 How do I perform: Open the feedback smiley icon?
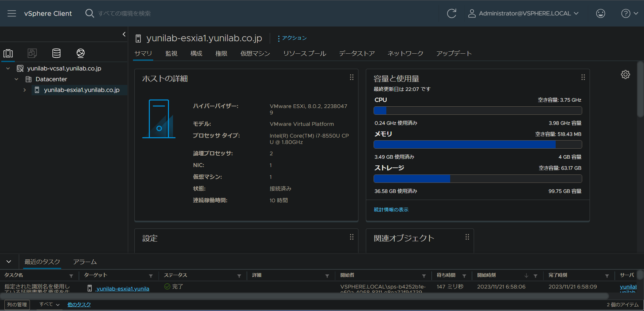tap(600, 13)
